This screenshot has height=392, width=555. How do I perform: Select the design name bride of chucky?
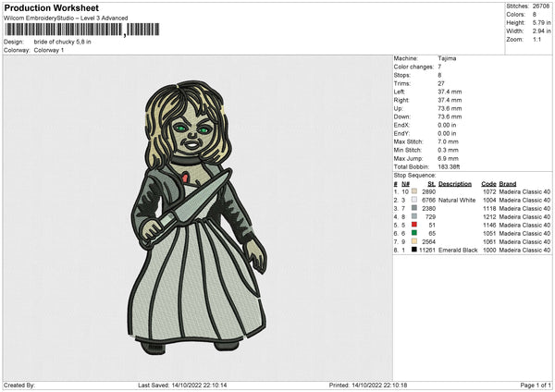61,42
